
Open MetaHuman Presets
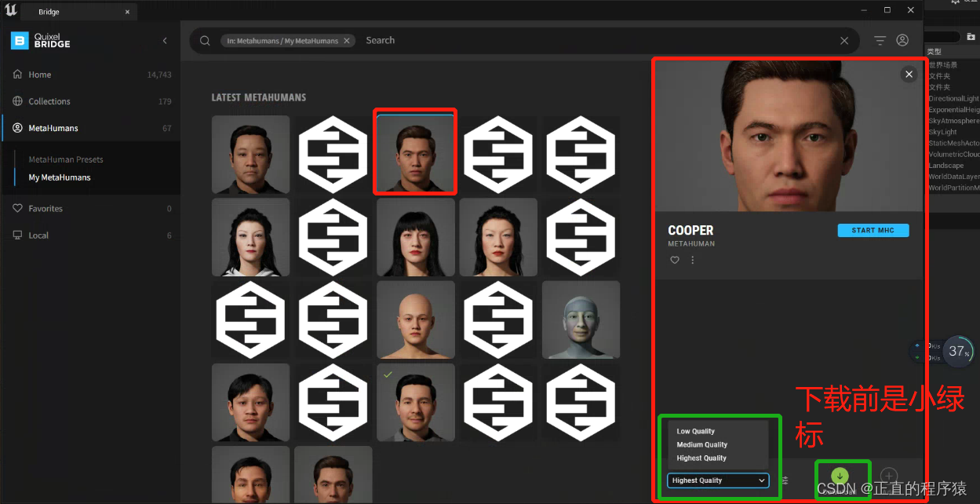[66, 159]
